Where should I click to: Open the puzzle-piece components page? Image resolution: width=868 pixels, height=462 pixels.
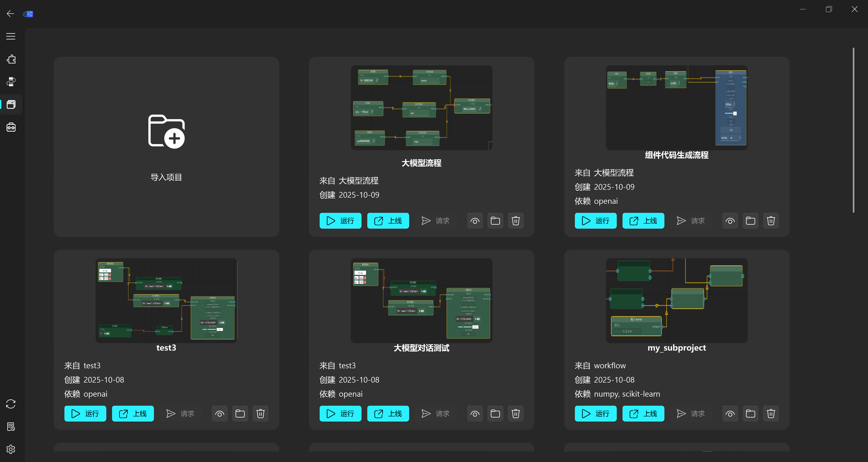click(x=11, y=59)
